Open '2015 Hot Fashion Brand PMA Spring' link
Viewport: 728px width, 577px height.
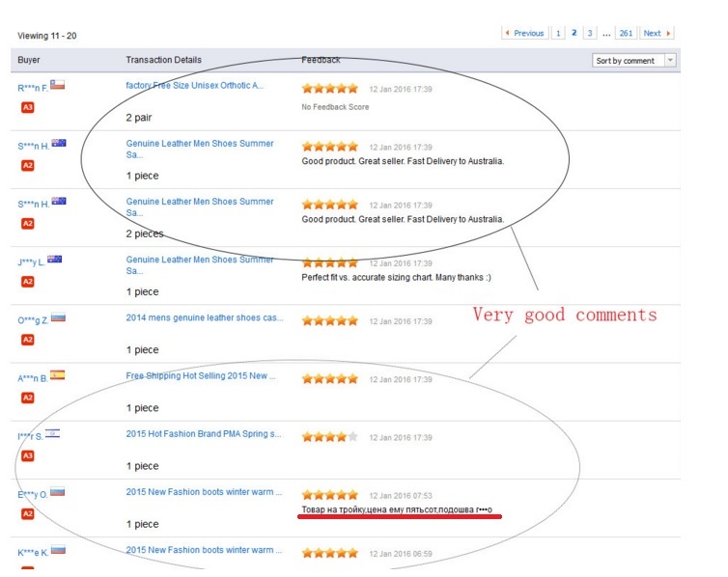coord(204,434)
